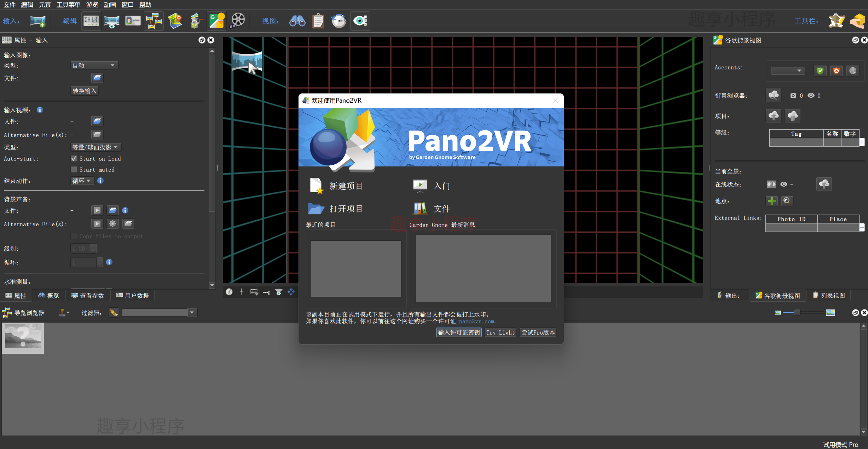Open the Animation film reel icon
This screenshot has width=868, height=449.
[238, 21]
